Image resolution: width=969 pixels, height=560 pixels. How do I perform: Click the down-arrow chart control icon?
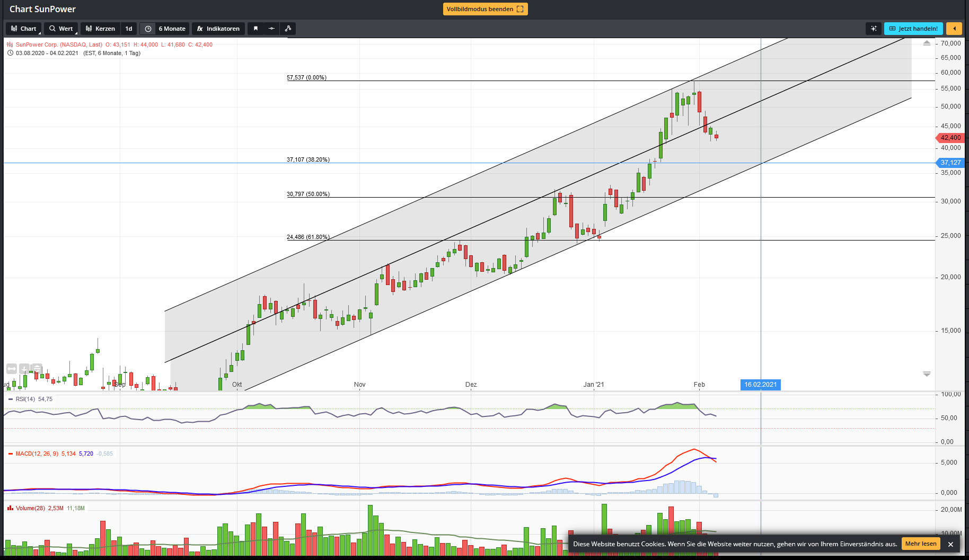(24, 368)
